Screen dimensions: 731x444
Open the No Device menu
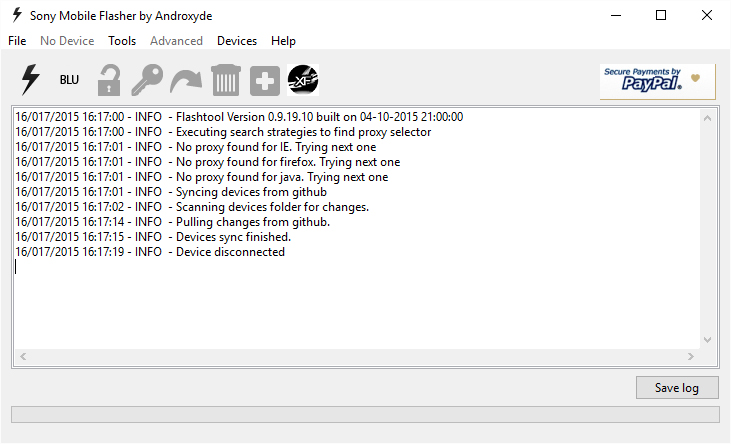pyautogui.click(x=67, y=41)
